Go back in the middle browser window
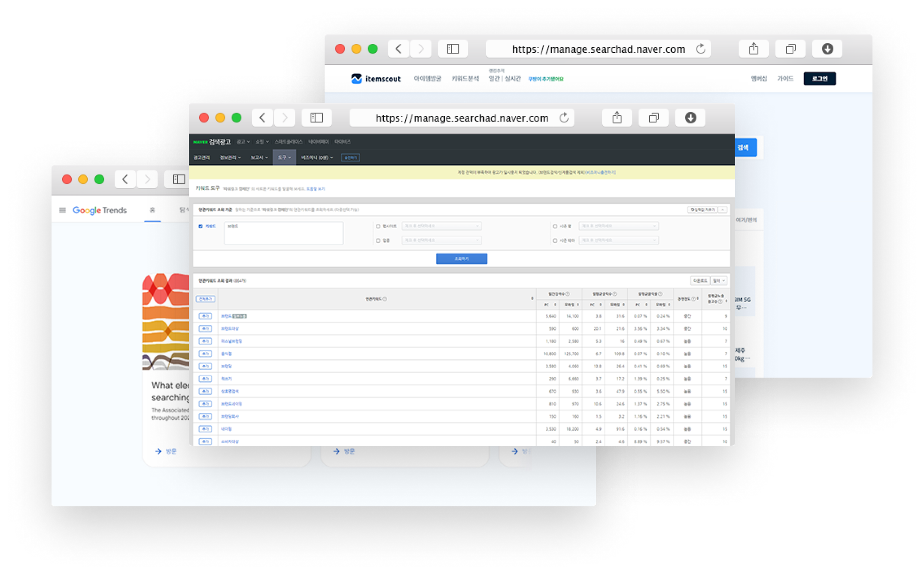924x575 pixels. pos(262,118)
